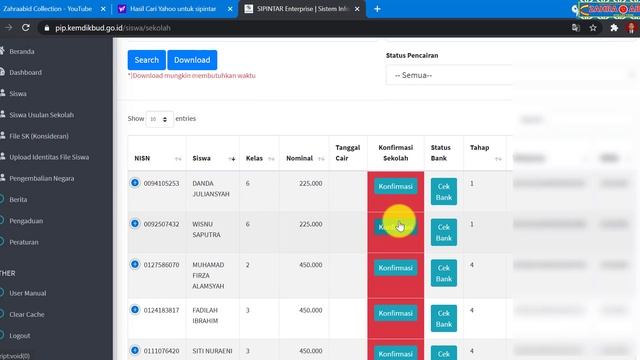Open File SK (Konsideran) menu item
This screenshot has width=640, height=360.
click(x=38, y=136)
